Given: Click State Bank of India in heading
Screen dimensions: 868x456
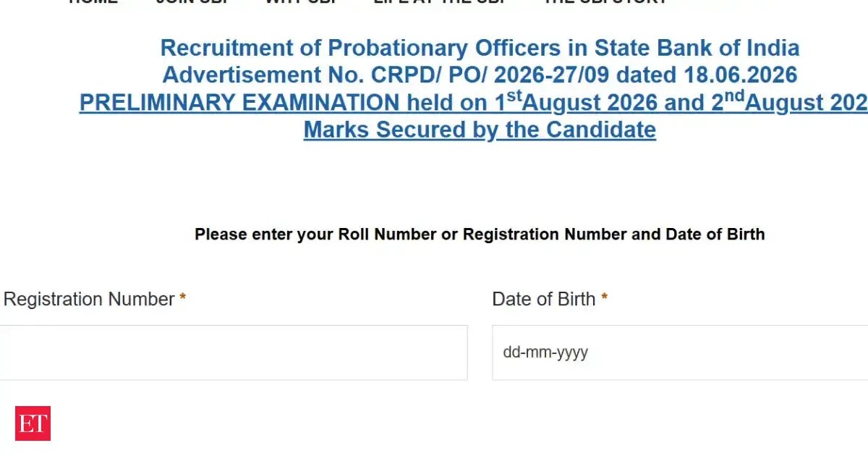Looking at the screenshot, I should coord(697,48).
